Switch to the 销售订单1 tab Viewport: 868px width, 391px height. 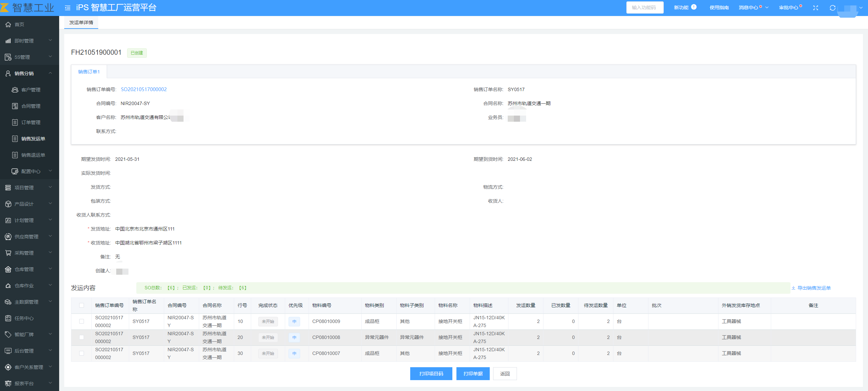click(x=89, y=72)
